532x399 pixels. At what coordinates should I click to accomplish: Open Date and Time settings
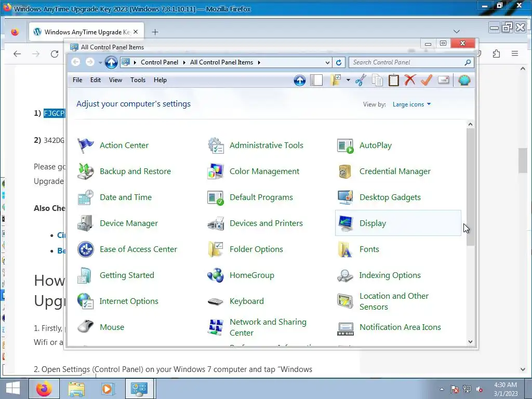pyautogui.click(x=115, y=197)
